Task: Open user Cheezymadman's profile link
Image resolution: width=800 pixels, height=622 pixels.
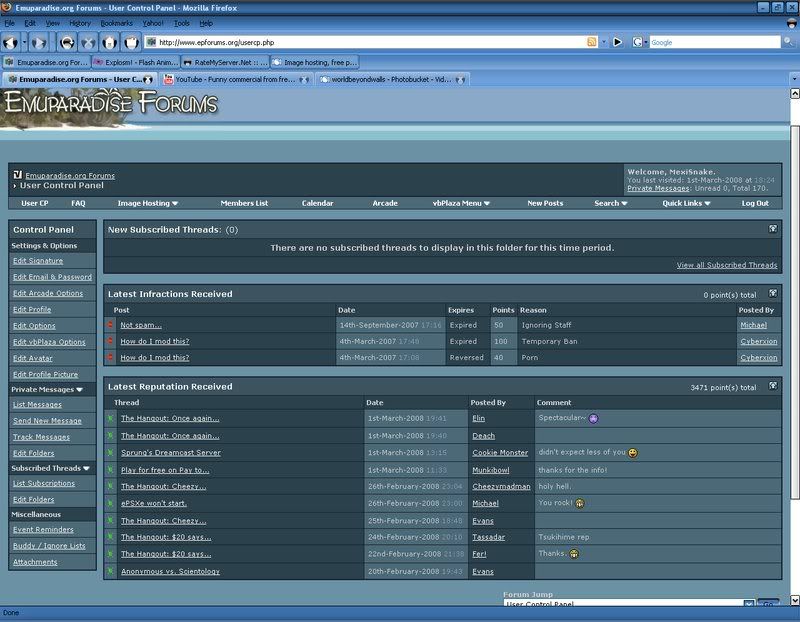Action: tap(501, 487)
